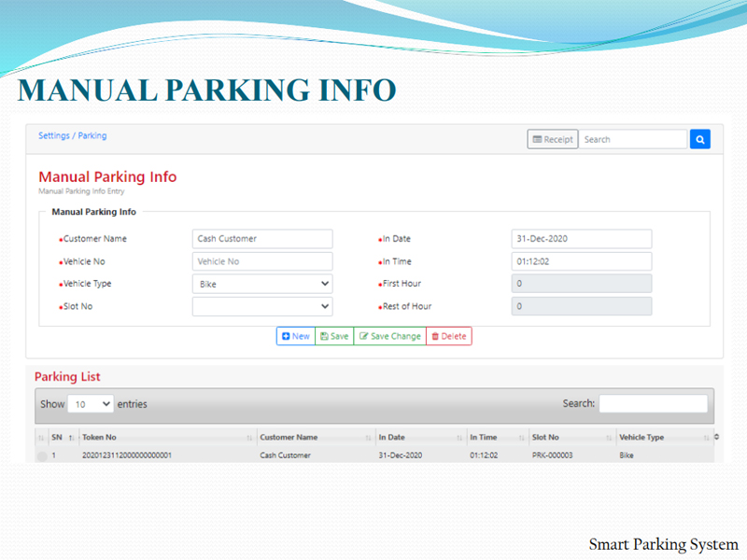Focus the Vehicle No input field
This screenshot has height=560, width=747.
click(x=262, y=261)
